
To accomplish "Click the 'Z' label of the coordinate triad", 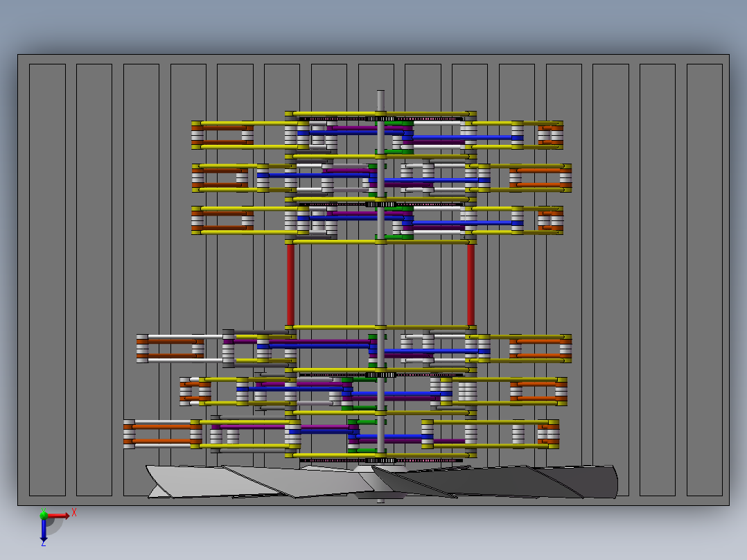I will (44, 543).
